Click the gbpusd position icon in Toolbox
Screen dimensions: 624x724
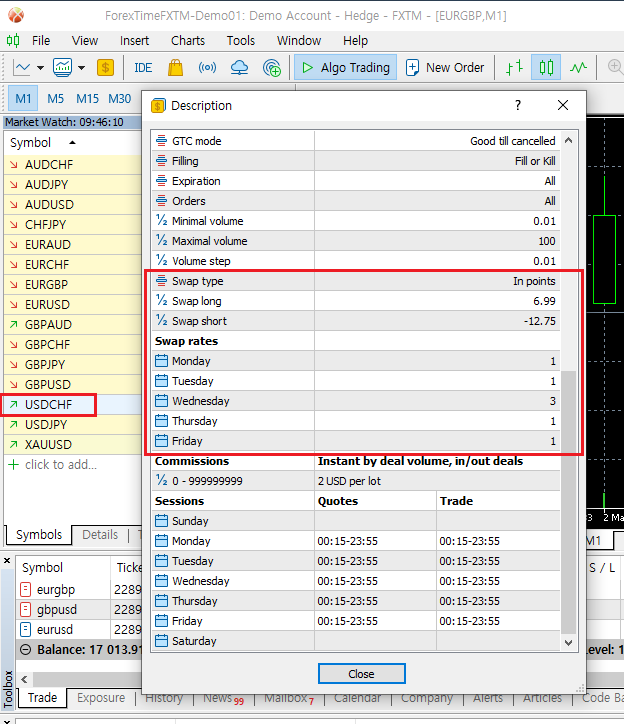26,609
